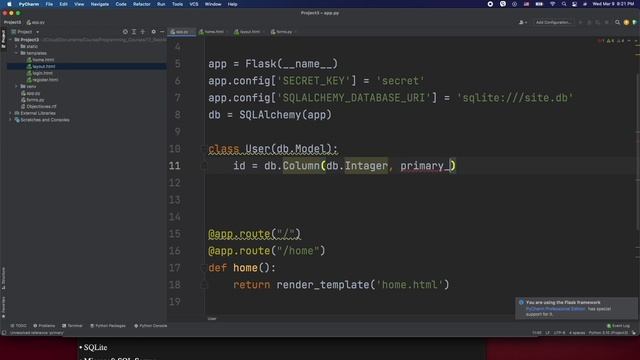The height and width of the screenshot is (360, 640).
Task: Click the LF line separator widget
Action: [x=547, y=333]
